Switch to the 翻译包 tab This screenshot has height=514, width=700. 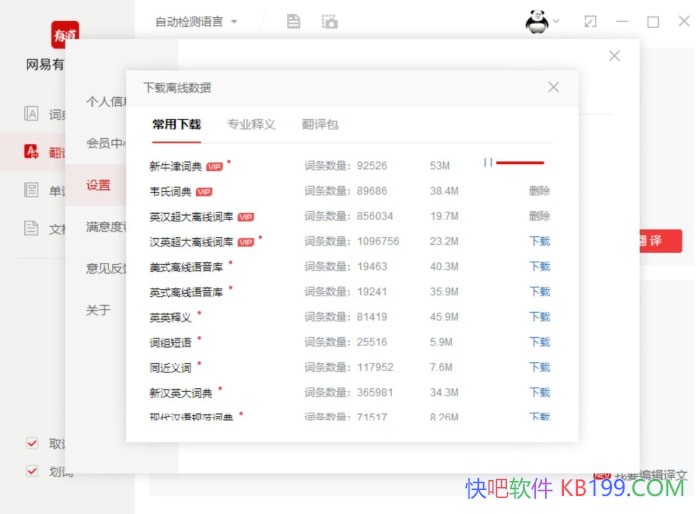[x=320, y=125]
